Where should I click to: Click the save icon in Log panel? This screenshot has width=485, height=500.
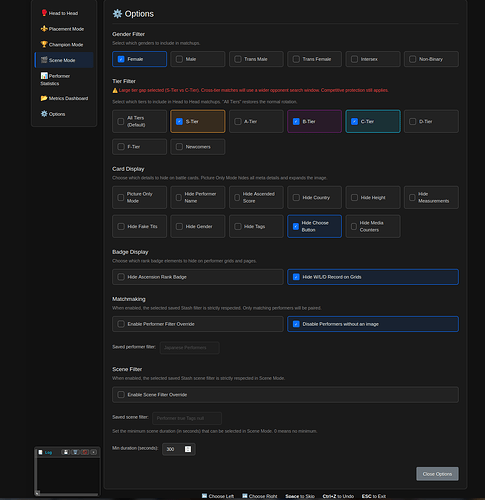point(66,452)
